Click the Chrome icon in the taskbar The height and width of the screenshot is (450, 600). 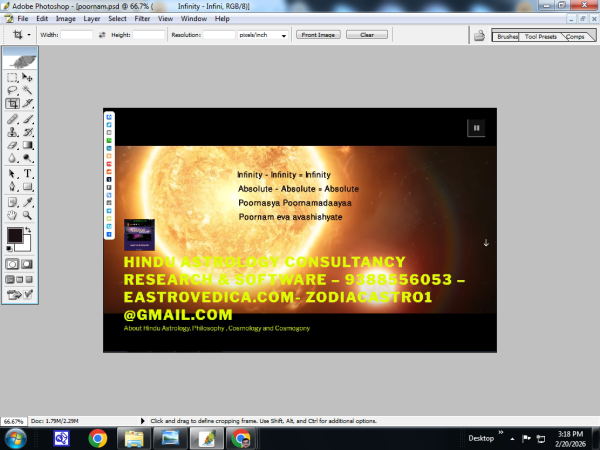point(97,438)
